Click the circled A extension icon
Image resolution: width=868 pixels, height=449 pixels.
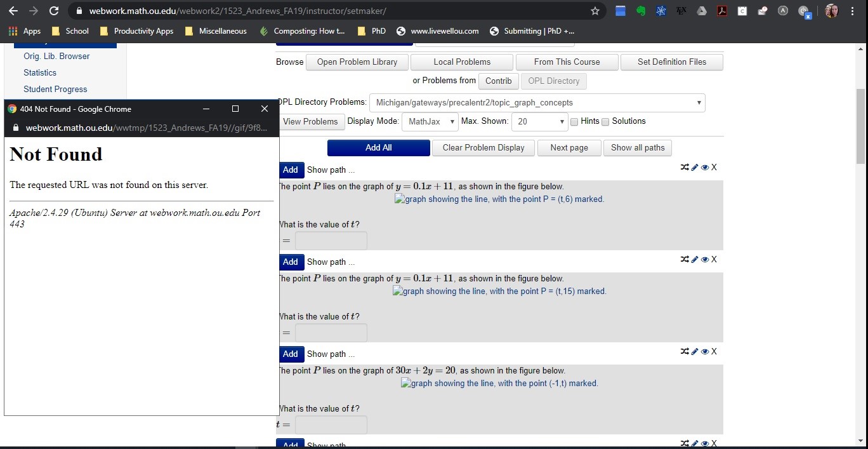(x=783, y=11)
